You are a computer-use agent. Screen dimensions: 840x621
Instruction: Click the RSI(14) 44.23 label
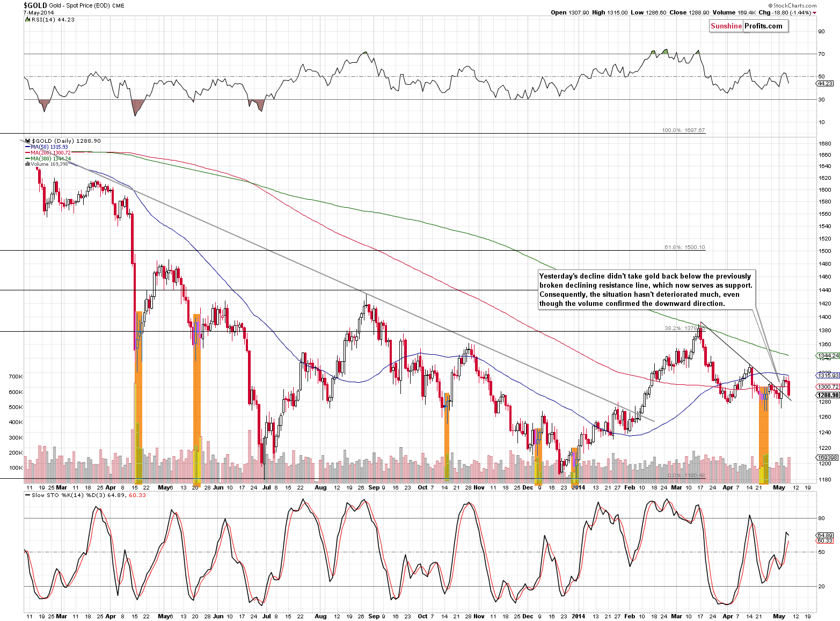pos(53,19)
